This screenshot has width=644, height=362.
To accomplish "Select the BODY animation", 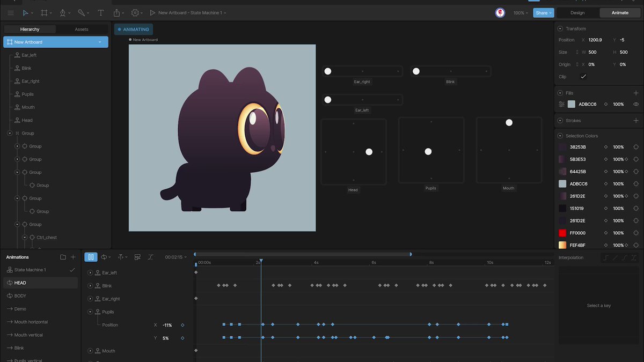I will point(41,296).
